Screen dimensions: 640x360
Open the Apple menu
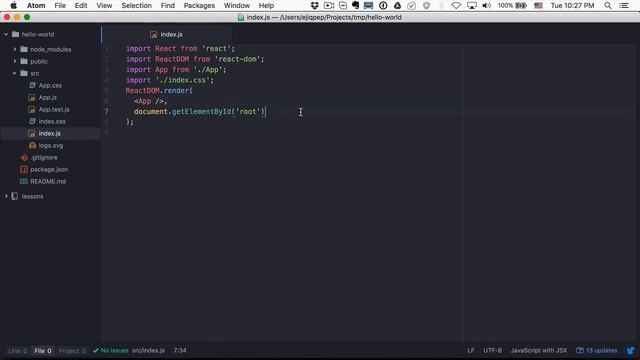[13, 5]
